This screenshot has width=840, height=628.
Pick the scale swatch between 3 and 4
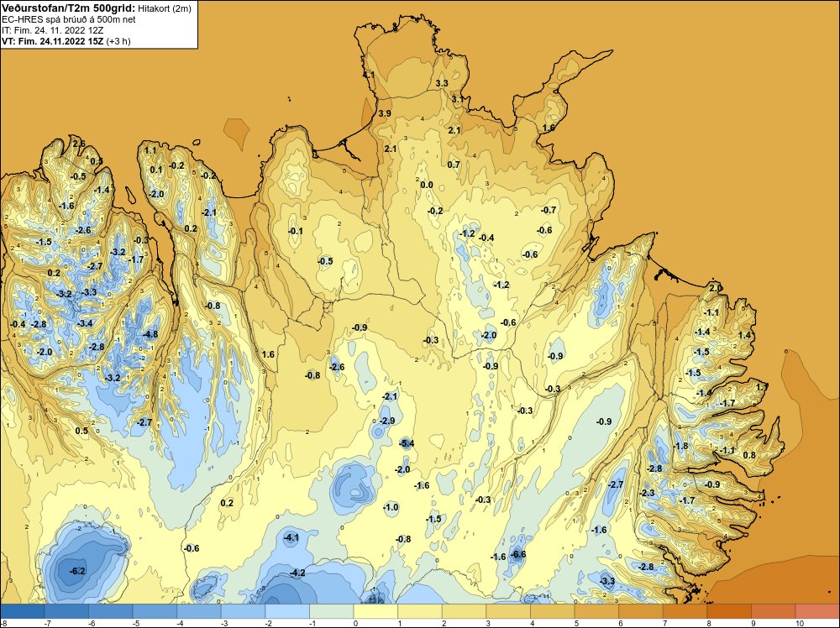[x=508, y=611]
